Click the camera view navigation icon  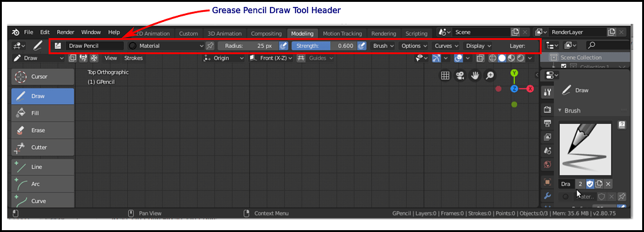click(x=460, y=75)
